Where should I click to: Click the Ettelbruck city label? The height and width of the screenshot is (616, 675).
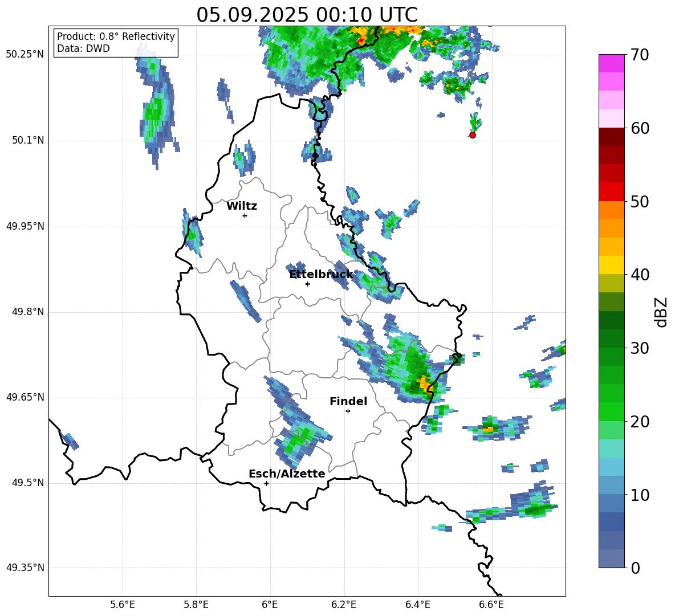(x=321, y=275)
